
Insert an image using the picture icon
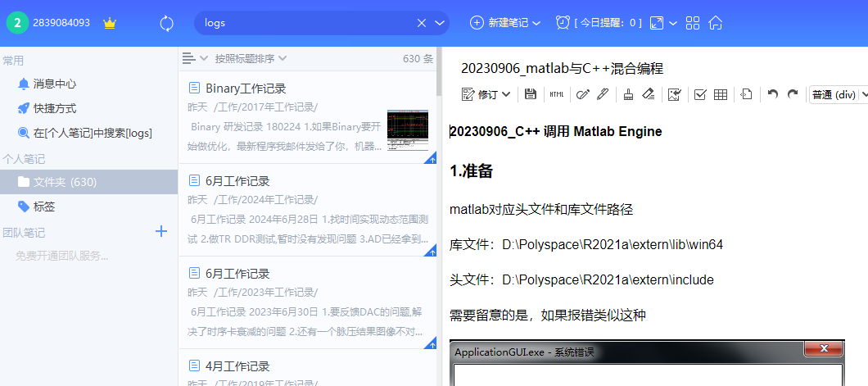pyautogui.click(x=674, y=95)
